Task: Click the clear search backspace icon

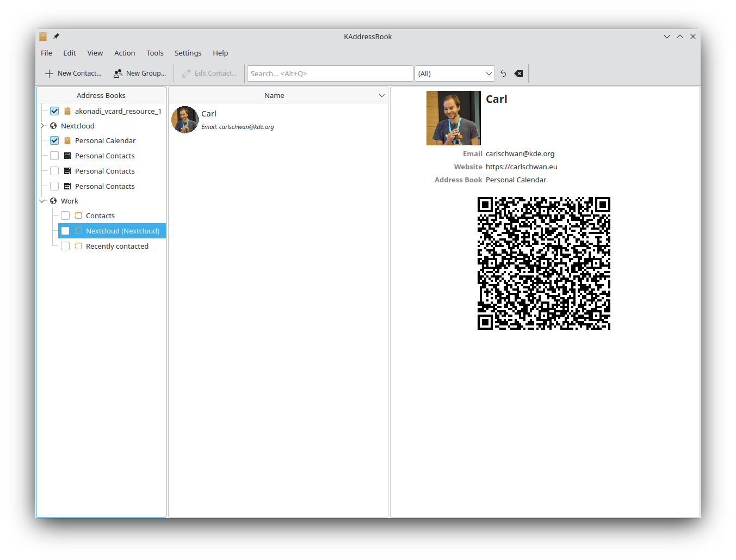Action: pyautogui.click(x=518, y=73)
